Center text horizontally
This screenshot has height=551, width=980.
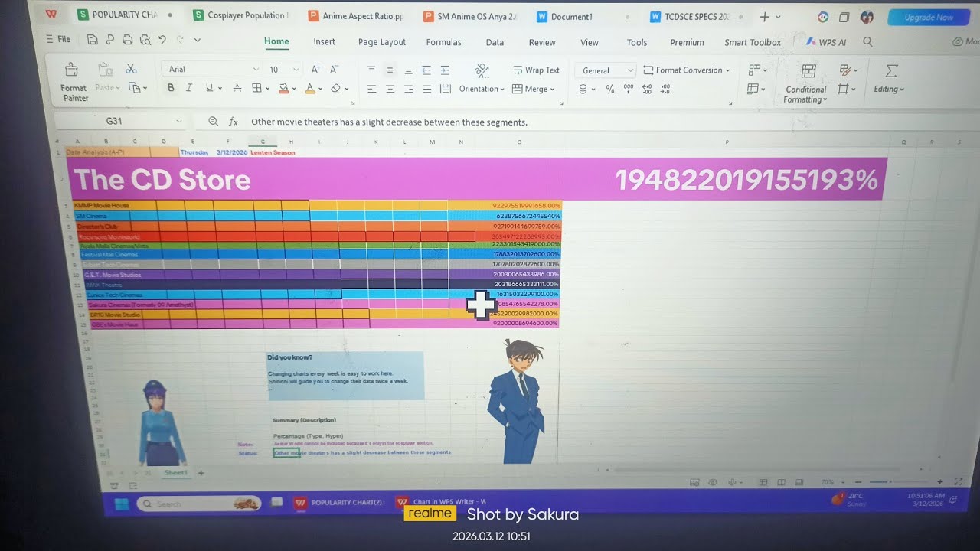390,89
